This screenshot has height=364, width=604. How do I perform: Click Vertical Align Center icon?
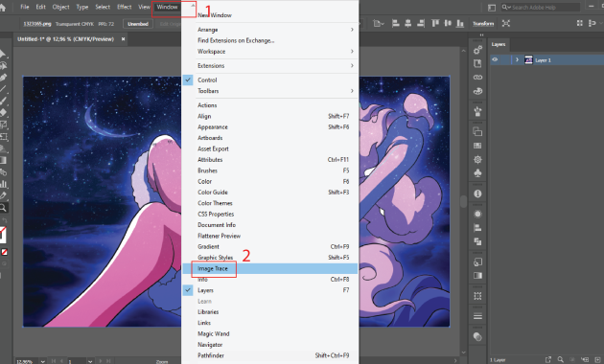(x=448, y=24)
